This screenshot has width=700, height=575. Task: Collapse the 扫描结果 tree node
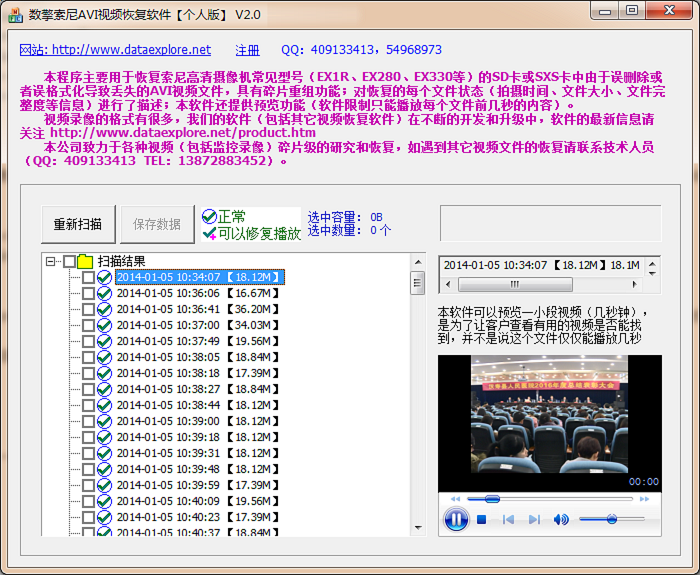click(50, 261)
